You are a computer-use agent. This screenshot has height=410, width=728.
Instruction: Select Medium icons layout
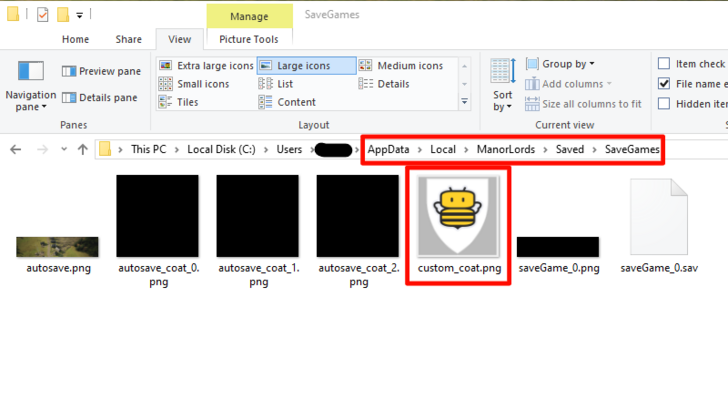(401, 65)
